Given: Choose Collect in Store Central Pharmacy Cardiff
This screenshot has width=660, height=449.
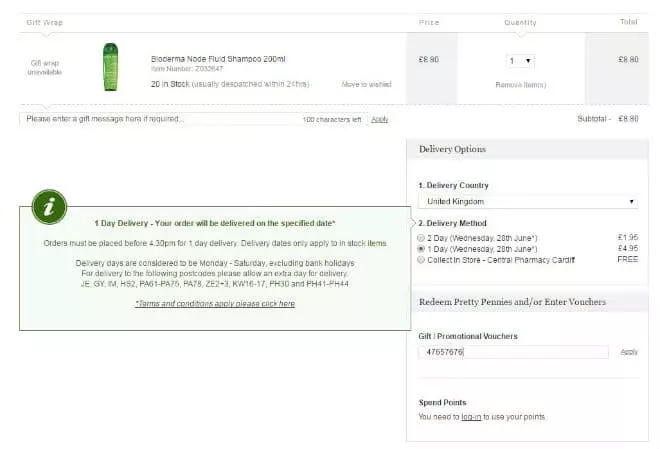Looking at the screenshot, I should pyautogui.click(x=421, y=259).
